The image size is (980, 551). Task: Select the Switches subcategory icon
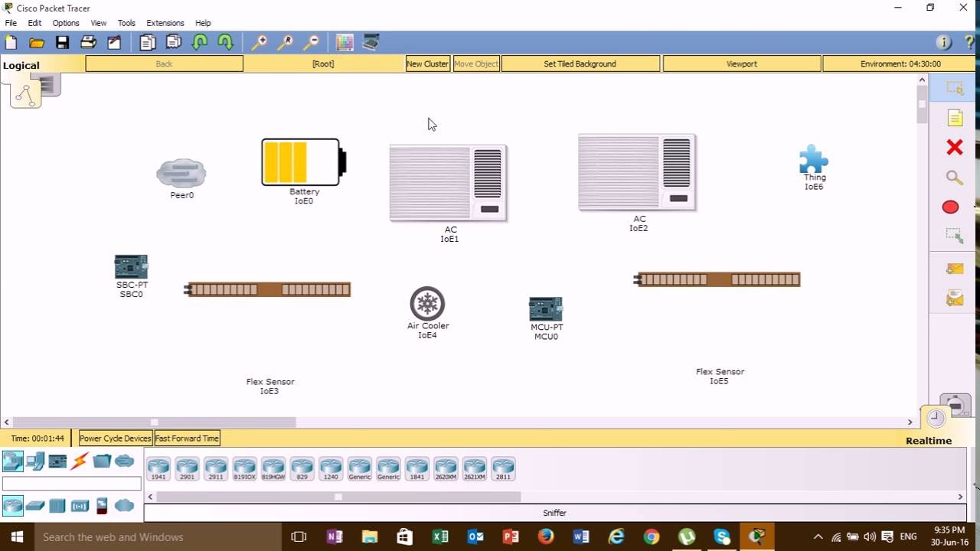(35, 505)
